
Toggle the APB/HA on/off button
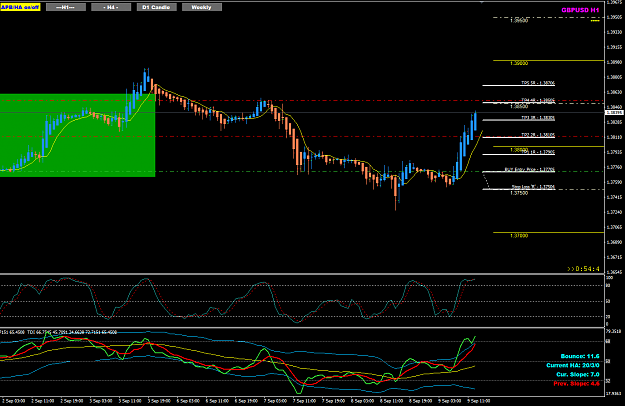pyautogui.click(x=20, y=7)
